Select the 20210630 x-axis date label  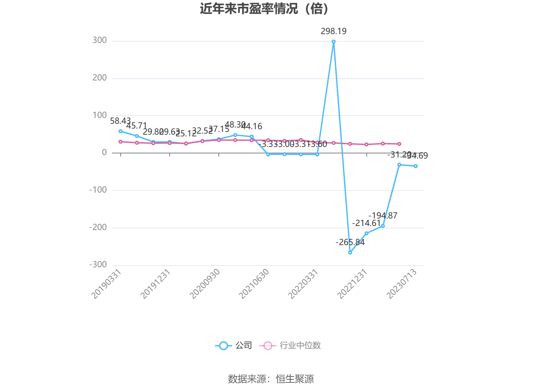tap(254, 284)
